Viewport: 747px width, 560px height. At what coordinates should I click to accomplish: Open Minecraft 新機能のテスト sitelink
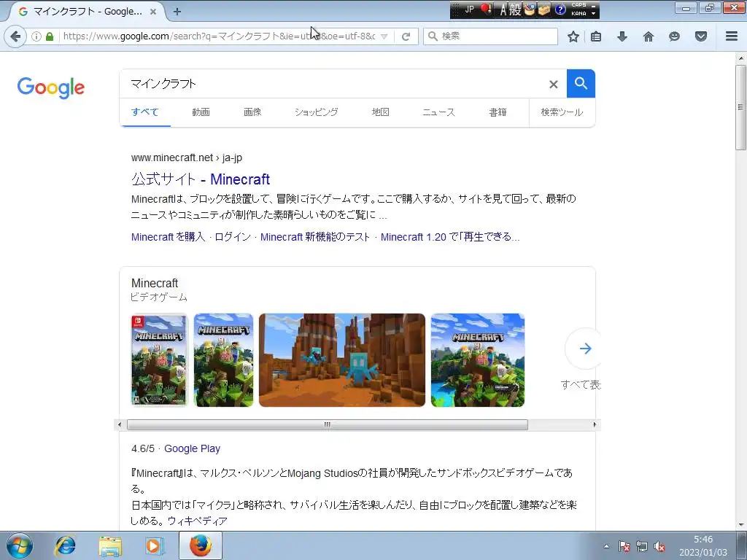coord(315,237)
